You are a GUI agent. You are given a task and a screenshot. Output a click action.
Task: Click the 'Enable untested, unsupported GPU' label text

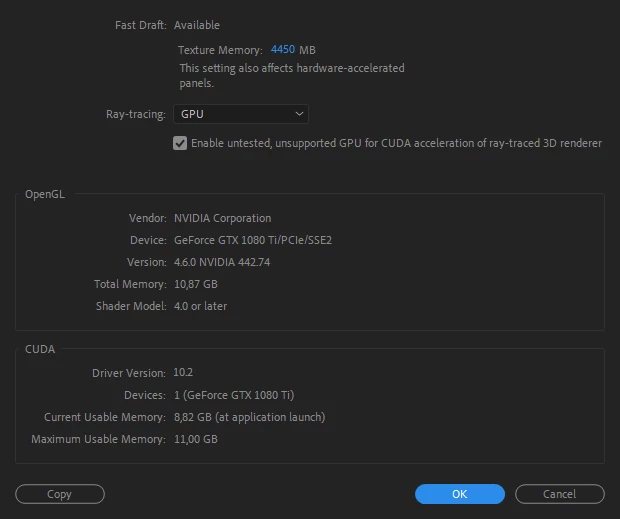[396, 143]
